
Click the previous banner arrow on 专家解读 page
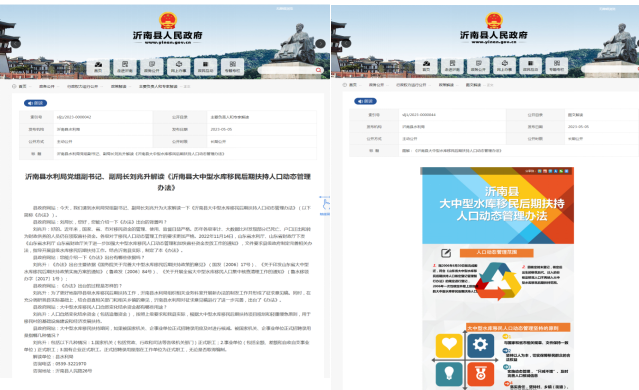click(x=16, y=44)
